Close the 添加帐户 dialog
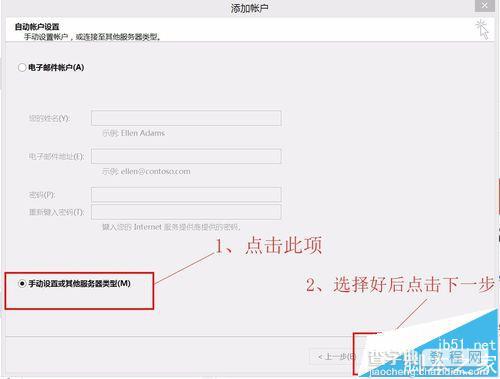The width and height of the screenshot is (500, 379). tap(484, 6)
